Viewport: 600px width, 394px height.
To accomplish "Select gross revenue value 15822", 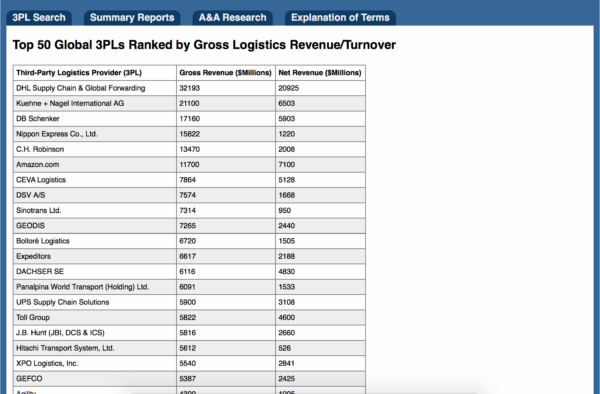I will [190, 134].
